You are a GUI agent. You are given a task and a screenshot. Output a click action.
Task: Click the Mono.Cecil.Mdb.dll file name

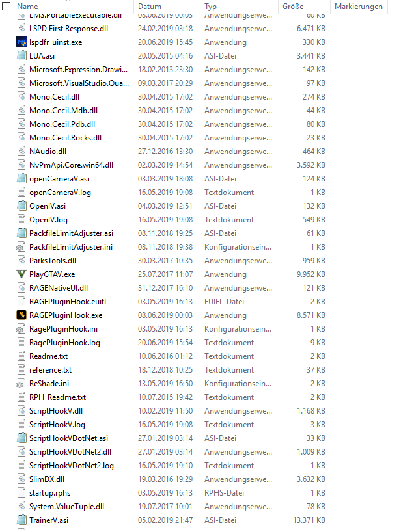64,111
